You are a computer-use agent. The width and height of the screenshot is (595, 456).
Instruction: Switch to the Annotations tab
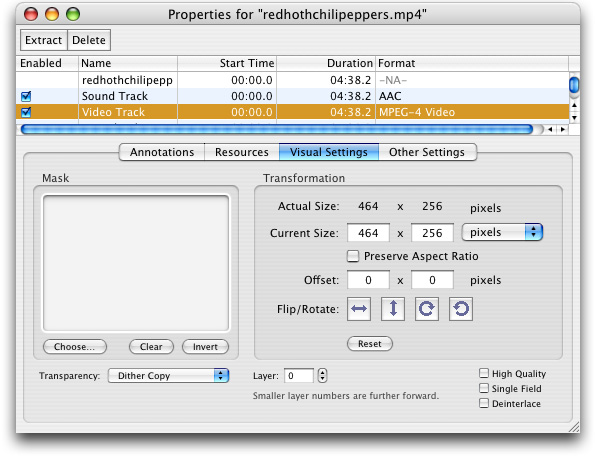[x=162, y=152]
